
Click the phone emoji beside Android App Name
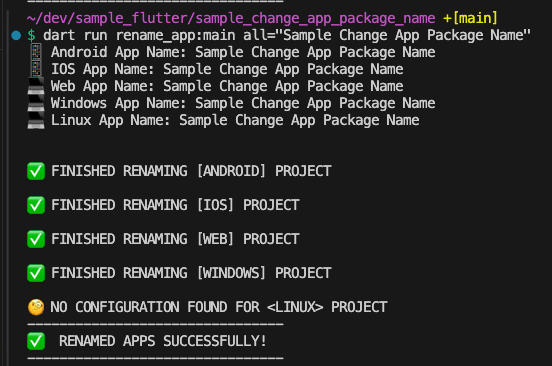36,52
